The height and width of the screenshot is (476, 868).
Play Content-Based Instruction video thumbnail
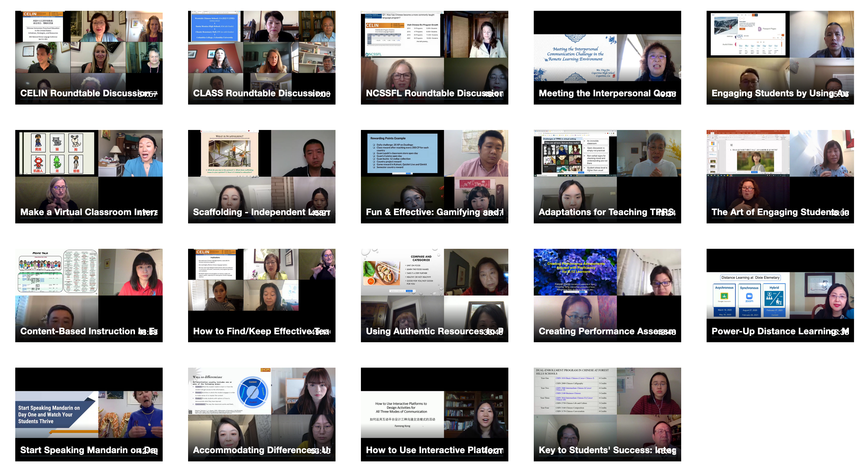(89, 295)
